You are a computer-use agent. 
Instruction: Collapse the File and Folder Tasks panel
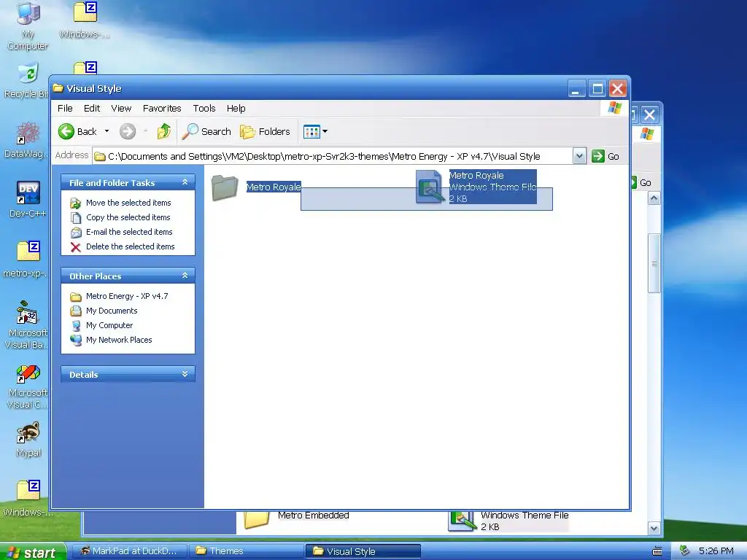(x=185, y=182)
